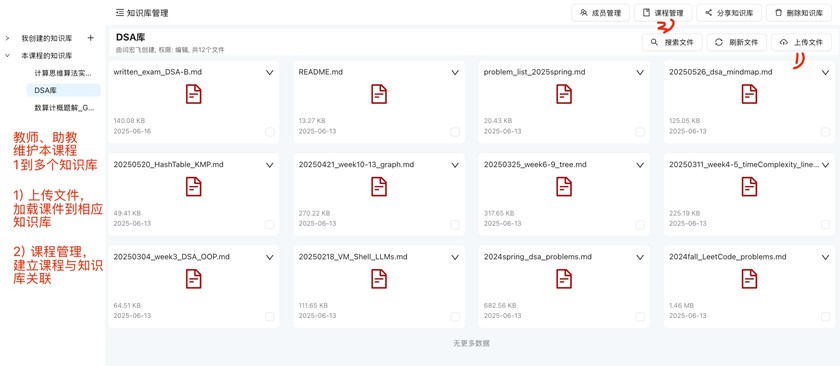
Task: Open the written_exam_DSA-B.md file icon
Action: (194, 95)
